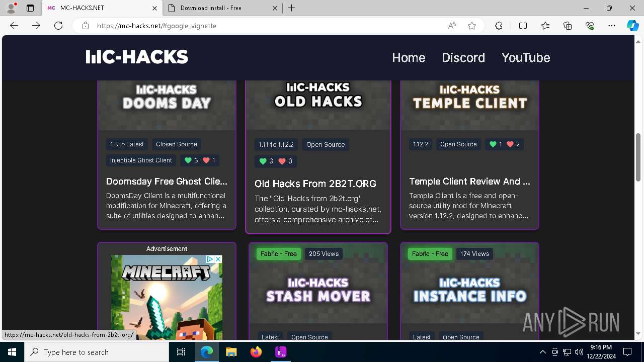Close the Download install - Free tab
The image size is (644, 362).
(x=275, y=8)
